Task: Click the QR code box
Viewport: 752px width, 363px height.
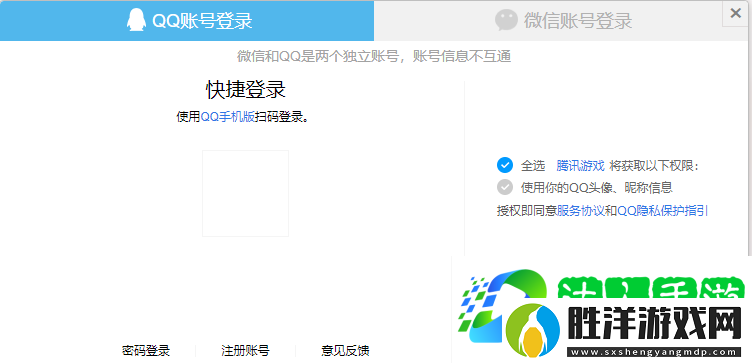Action: 246,193
